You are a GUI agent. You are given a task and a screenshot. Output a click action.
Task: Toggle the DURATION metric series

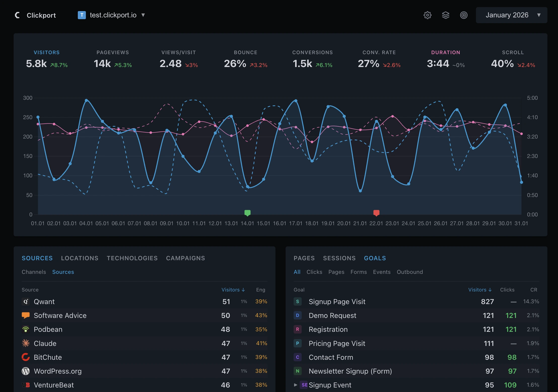pos(446,58)
